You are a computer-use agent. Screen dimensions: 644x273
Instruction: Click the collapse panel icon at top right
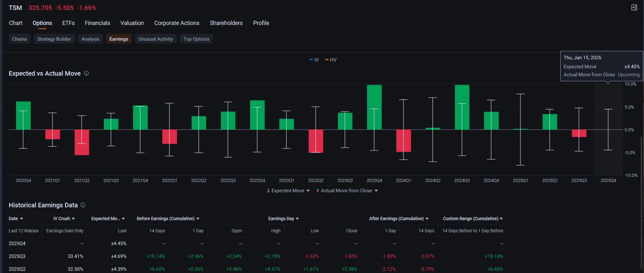click(634, 8)
